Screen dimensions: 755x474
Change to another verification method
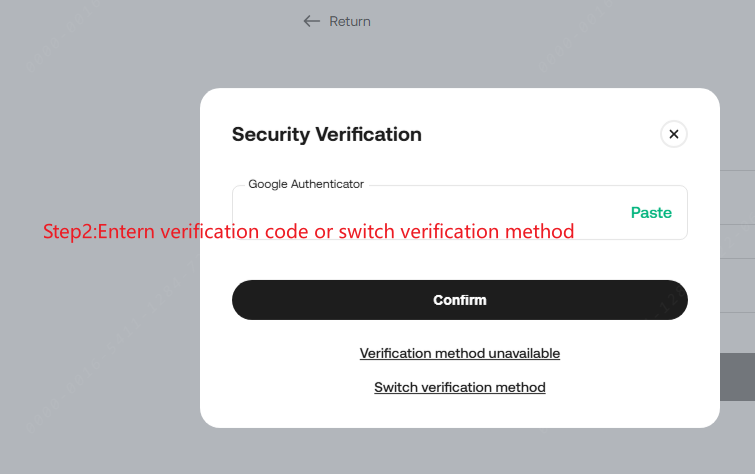pyautogui.click(x=459, y=387)
